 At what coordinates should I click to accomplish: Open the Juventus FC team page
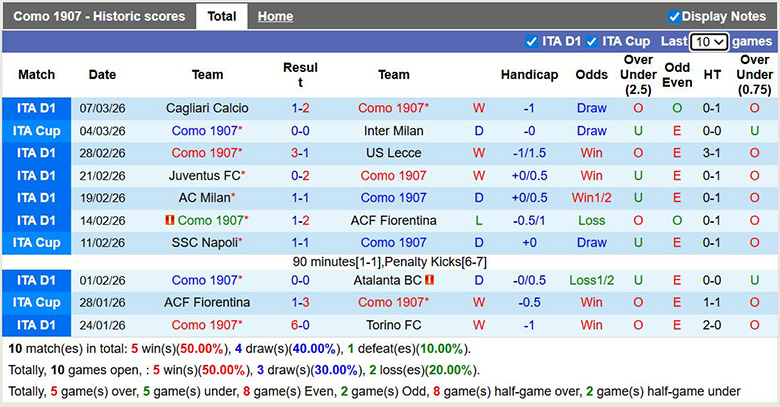(x=204, y=175)
